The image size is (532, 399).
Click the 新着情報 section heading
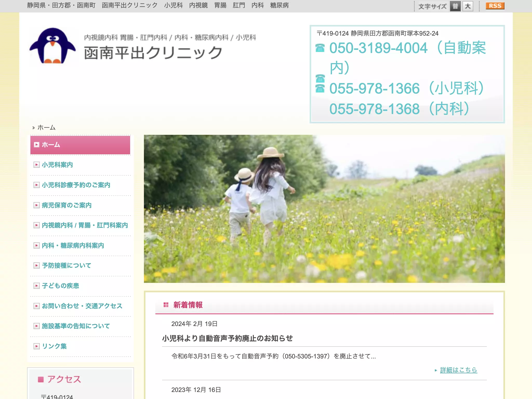tap(188, 305)
